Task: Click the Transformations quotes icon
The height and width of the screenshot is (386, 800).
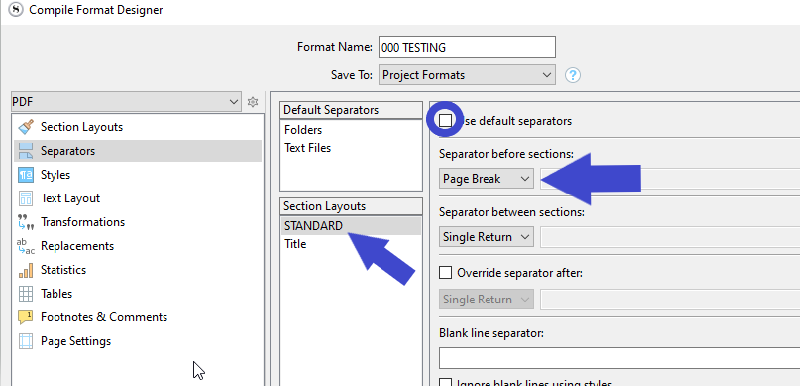Action: coord(26,222)
